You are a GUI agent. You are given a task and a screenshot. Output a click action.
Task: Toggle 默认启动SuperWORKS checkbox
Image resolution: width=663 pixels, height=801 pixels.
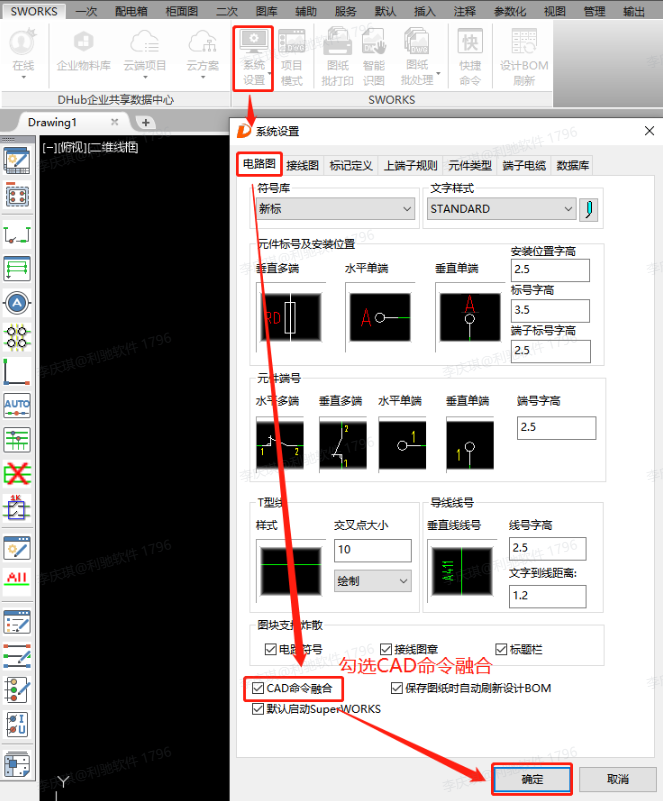pyautogui.click(x=259, y=708)
